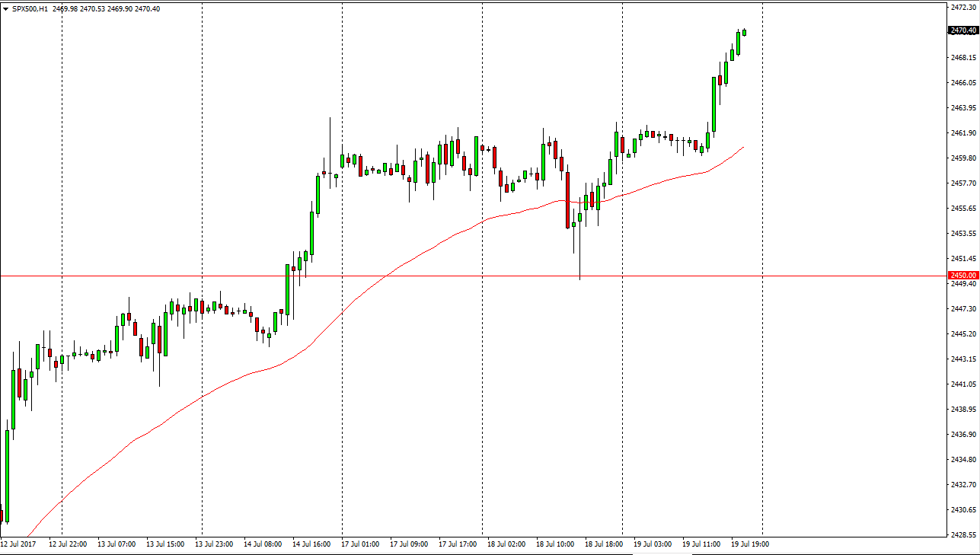Click the red horizontal line at 2450.00
The height and width of the screenshot is (555, 980).
457,275
